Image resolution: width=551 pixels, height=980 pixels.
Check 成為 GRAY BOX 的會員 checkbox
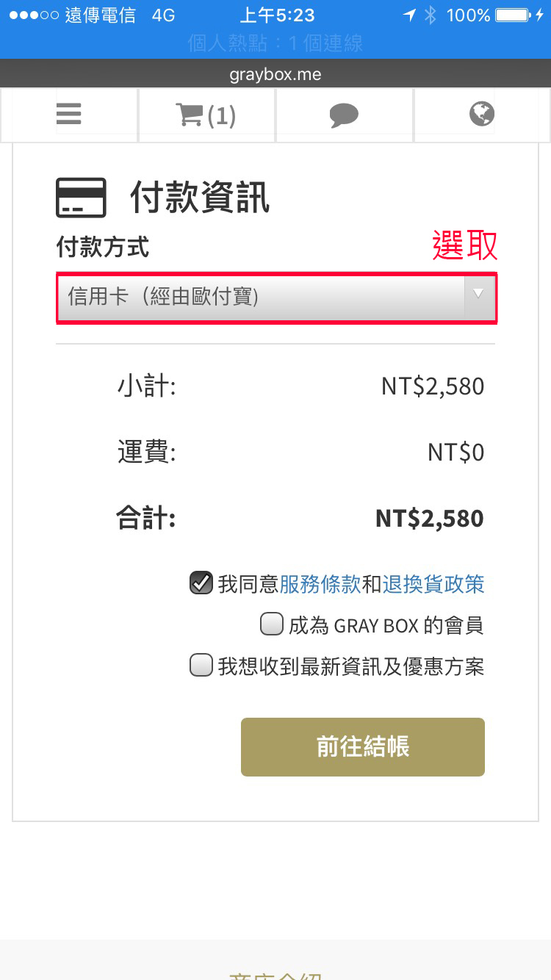coord(272,625)
